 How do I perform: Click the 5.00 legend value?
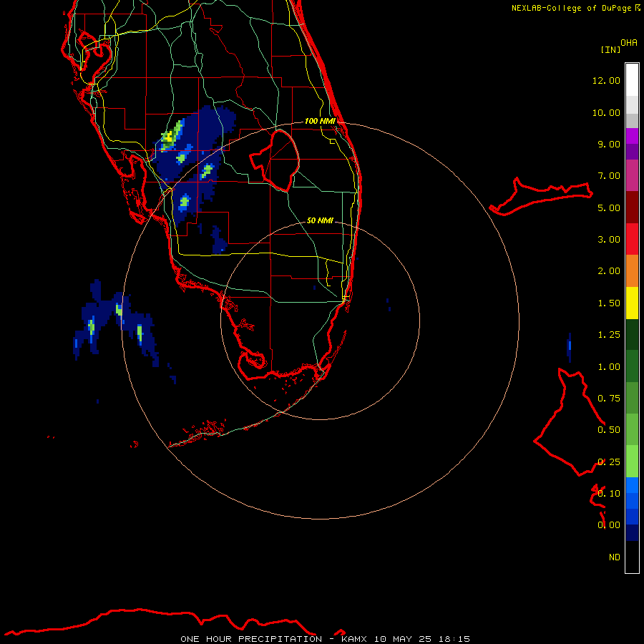click(x=609, y=208)
